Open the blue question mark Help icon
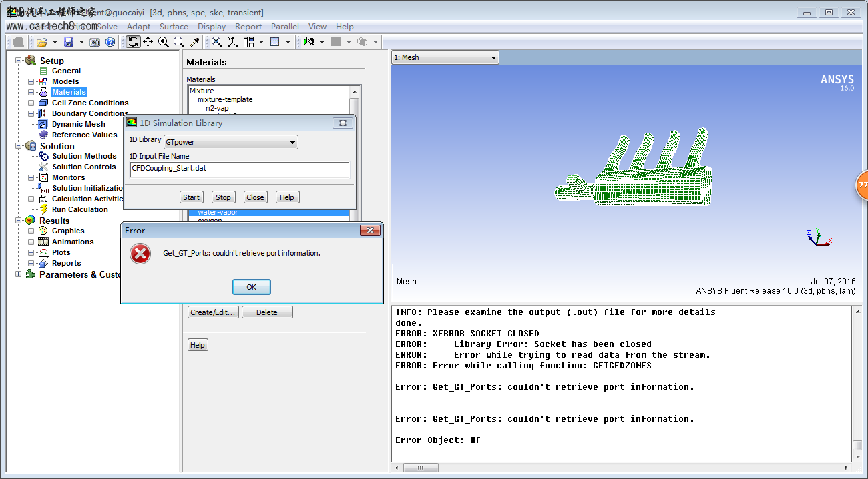This screenshot has height=479, width=868. tap(110, 42)
